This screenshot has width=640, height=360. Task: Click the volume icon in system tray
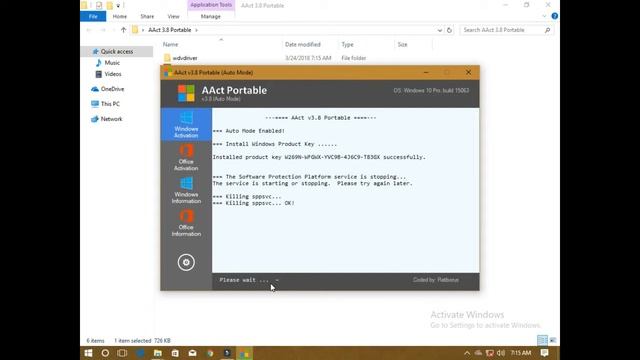(501, 353)
